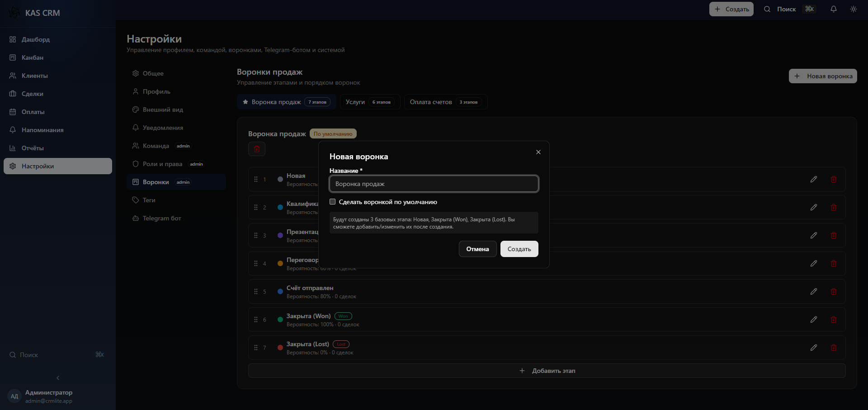Screen dimensions: 868x410
Task: Select the Оплата счетов funnel tab
Action: point(446,102)
